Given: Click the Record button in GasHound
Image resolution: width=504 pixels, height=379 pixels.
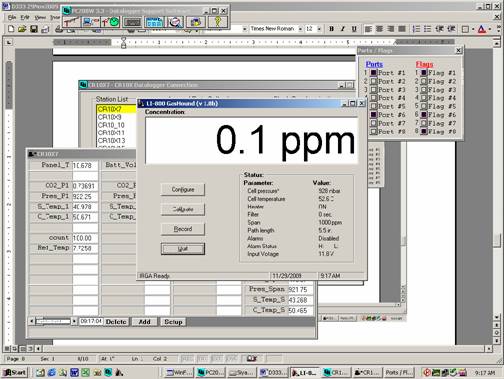Looking at the screenshot, I should (x=183, y=229).
